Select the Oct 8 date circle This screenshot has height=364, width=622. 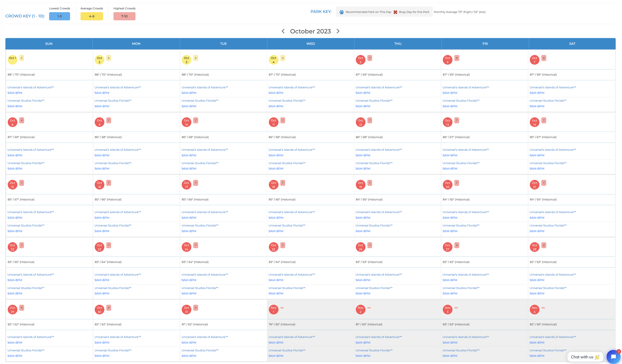tap(12, 122)
